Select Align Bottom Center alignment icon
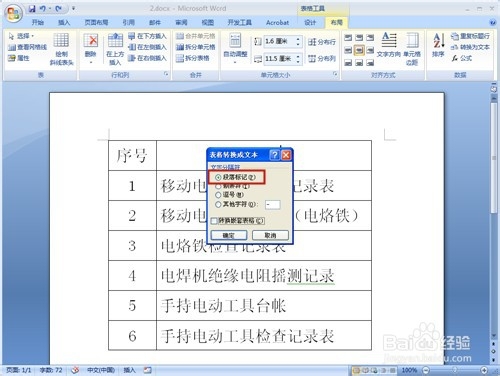 click(x=359, y=62)
